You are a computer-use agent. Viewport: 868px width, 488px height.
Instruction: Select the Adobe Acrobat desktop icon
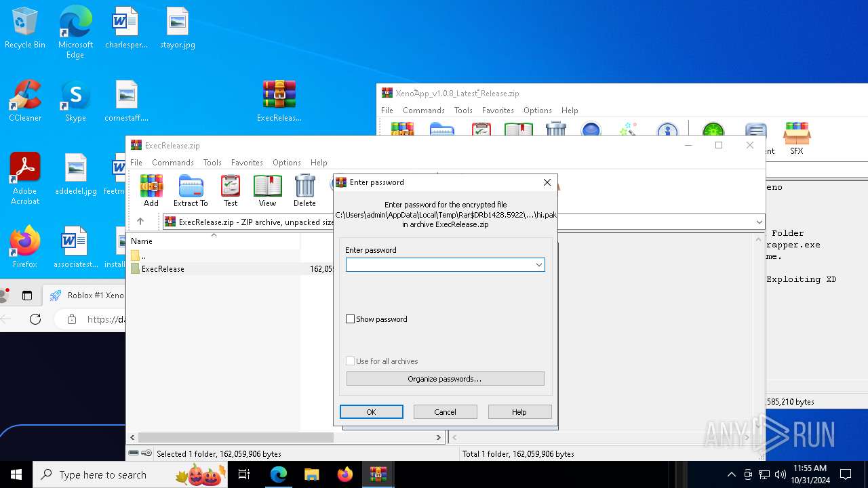[x=25, y=179]
